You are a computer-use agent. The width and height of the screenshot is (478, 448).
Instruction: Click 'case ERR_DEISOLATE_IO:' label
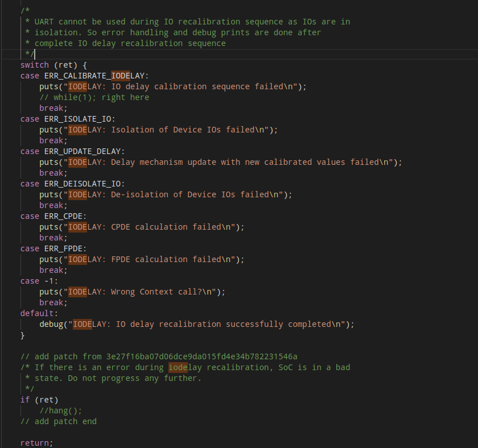click(73, 184)
